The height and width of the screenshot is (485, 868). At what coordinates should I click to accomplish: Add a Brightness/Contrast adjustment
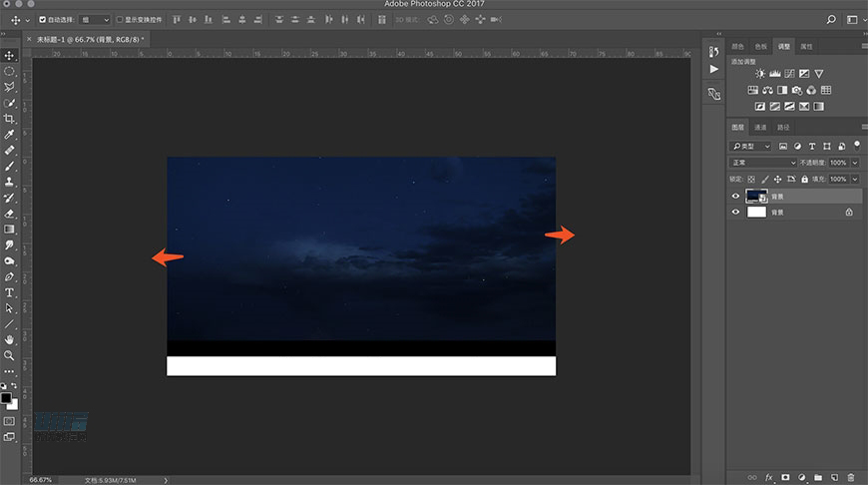(x=760, y=74)
